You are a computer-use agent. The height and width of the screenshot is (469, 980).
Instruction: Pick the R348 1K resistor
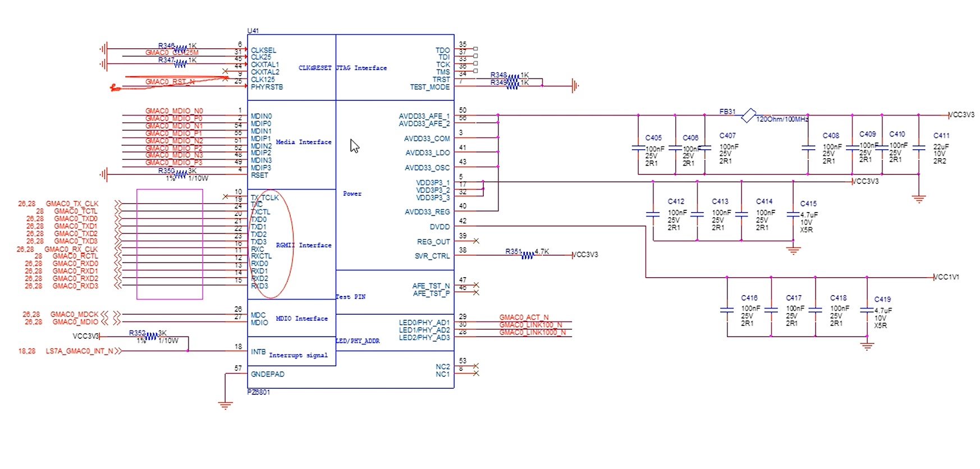512,78
